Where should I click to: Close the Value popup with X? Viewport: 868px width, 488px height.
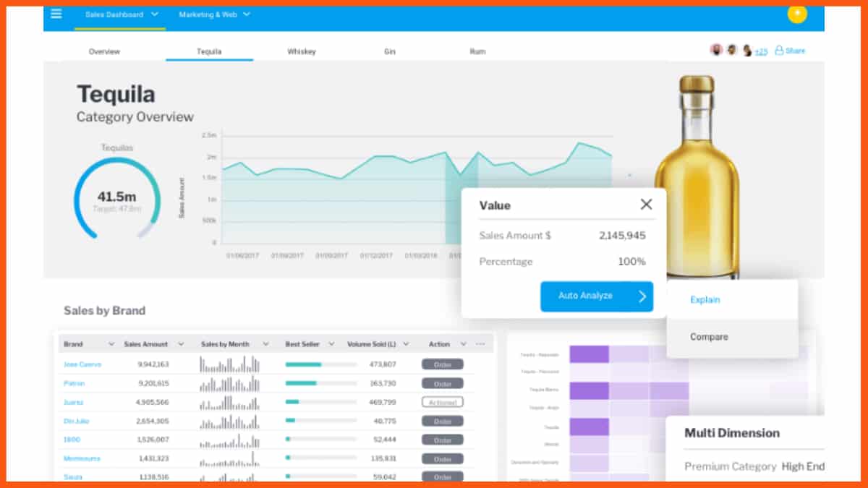(x=646, y=205)
